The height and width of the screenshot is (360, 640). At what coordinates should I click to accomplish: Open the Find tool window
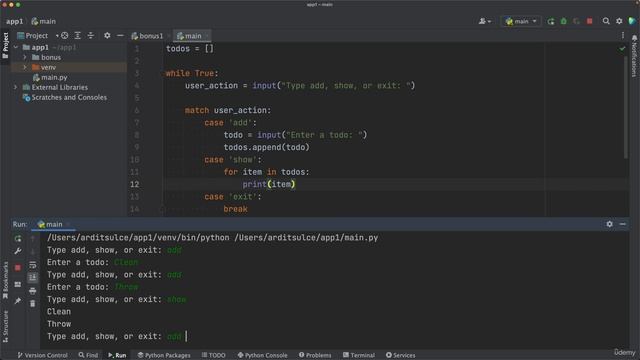tap(88, 355)
